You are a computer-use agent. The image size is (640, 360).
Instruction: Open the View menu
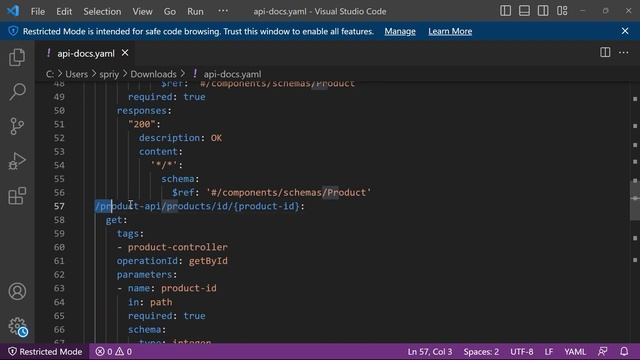pyautogui.click(x=142, y=11)
